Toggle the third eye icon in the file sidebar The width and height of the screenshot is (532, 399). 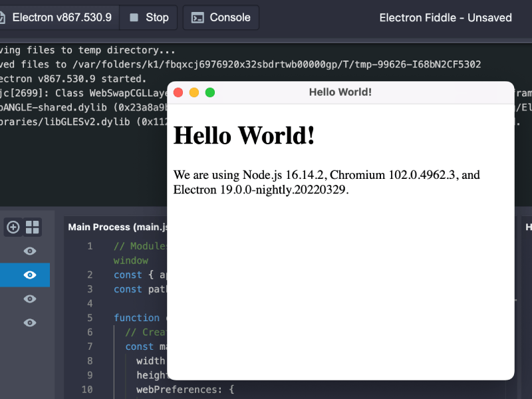pos(30,299)
